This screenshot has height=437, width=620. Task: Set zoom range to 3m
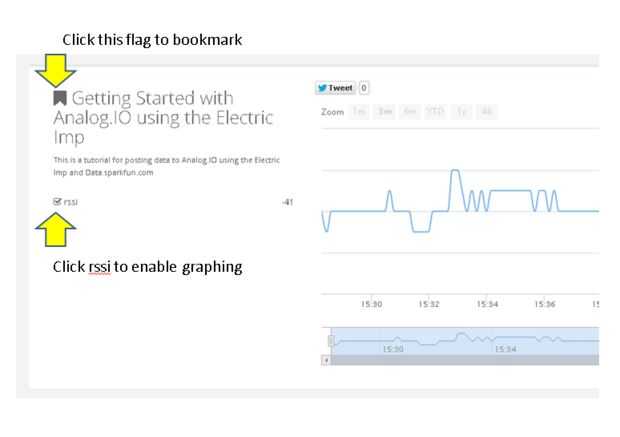[x=384, y=112]
